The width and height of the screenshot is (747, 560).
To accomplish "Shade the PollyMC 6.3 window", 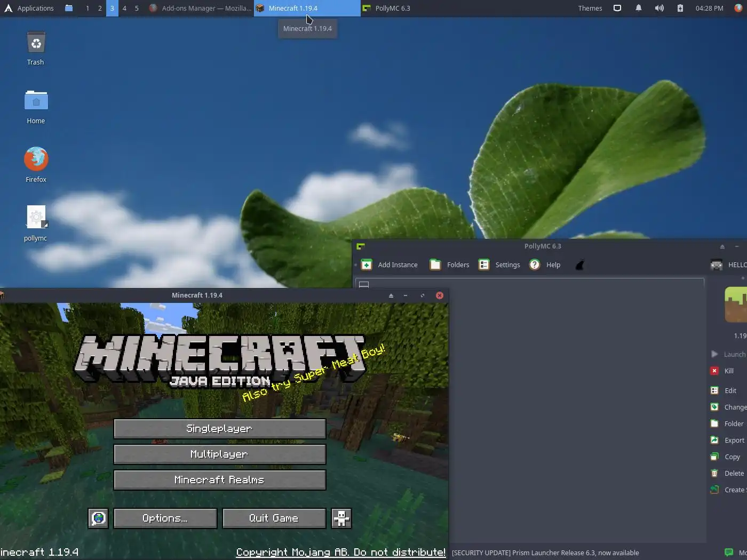I will (722, 246).
